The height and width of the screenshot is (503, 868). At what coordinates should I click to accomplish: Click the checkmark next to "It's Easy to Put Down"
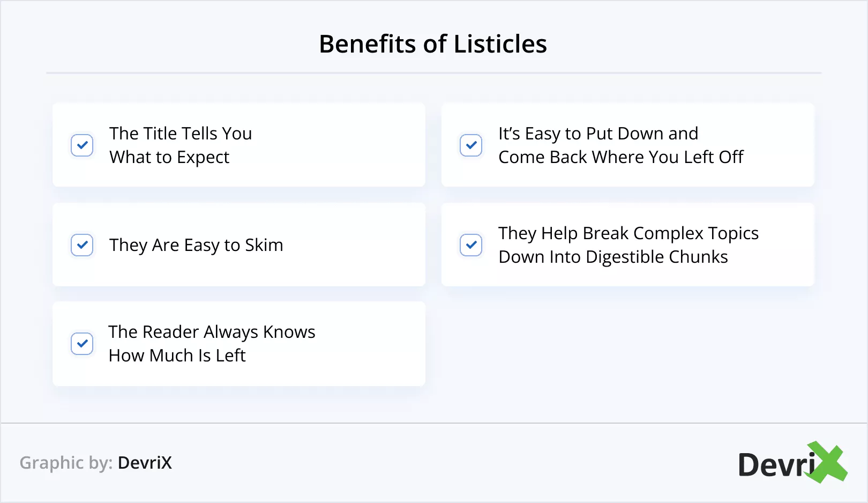tap(471, 145)
